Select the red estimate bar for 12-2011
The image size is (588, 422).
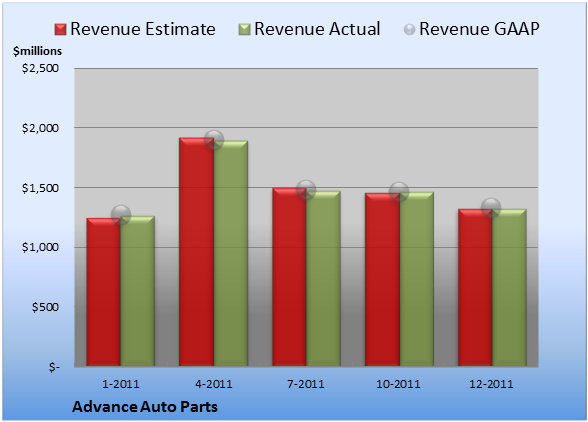[475, 287]
